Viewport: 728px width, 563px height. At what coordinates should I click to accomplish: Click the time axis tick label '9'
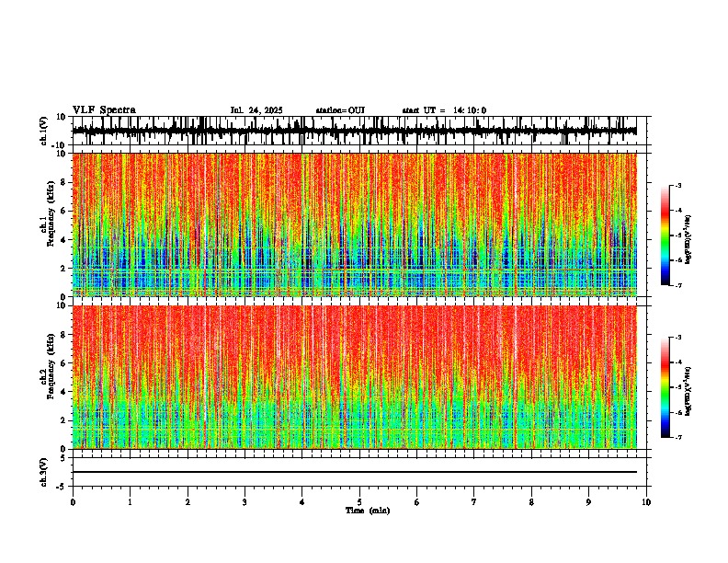point(588,502)
